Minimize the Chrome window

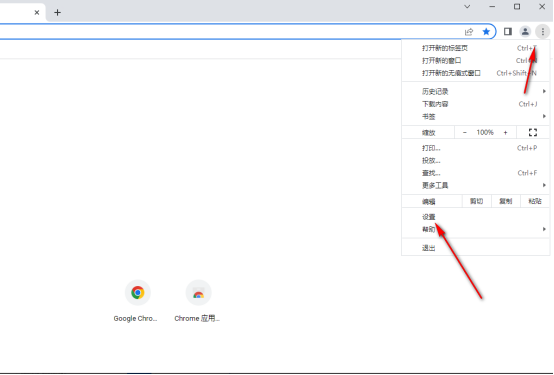coord(492,6)
